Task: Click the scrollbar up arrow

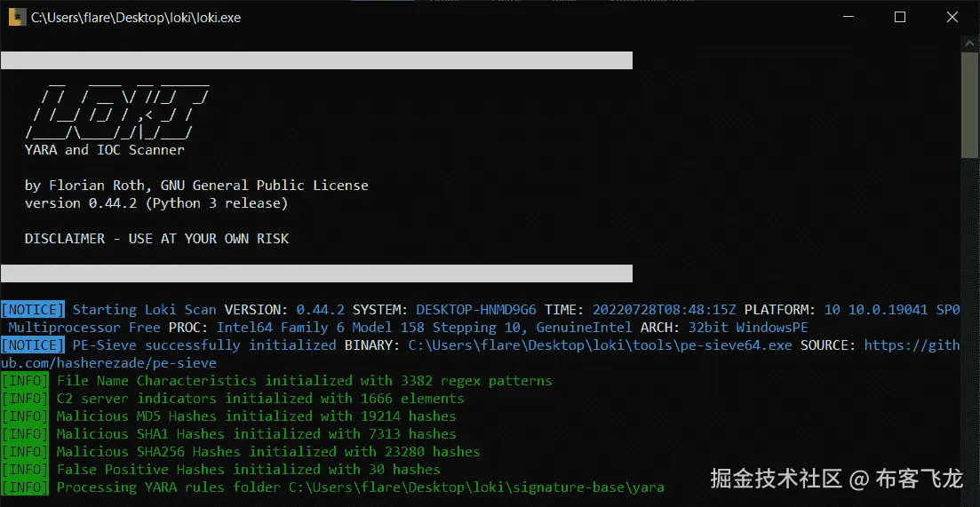Action: [970, 43]
